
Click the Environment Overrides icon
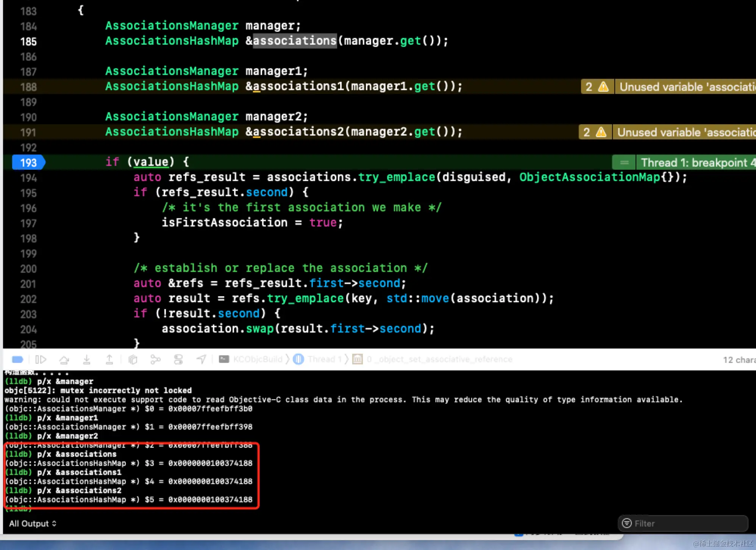178,359
